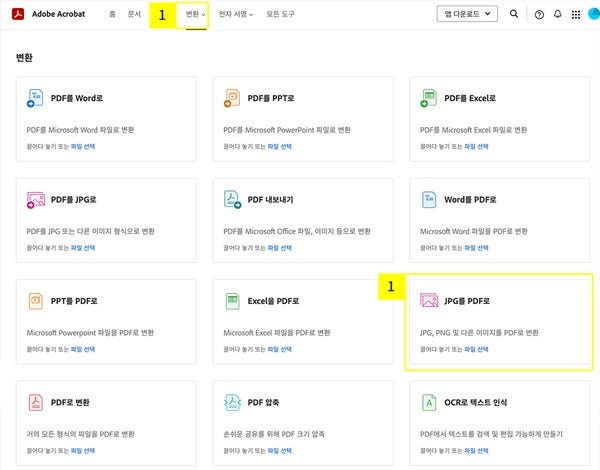Screen dimensions: 600x470
Task: Click 'JPG, PNG 및 다른 이미지를 PDF로 변환' description
Action: pos(479,333)
